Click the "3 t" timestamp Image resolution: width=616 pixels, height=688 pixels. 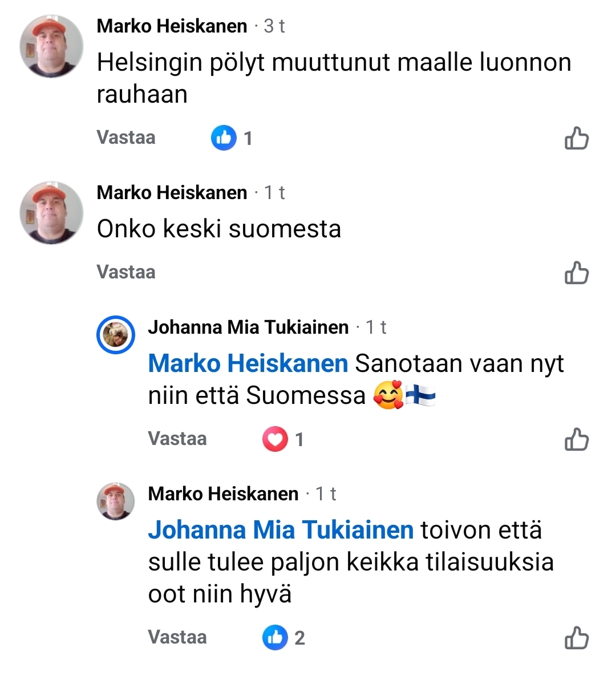274,26
